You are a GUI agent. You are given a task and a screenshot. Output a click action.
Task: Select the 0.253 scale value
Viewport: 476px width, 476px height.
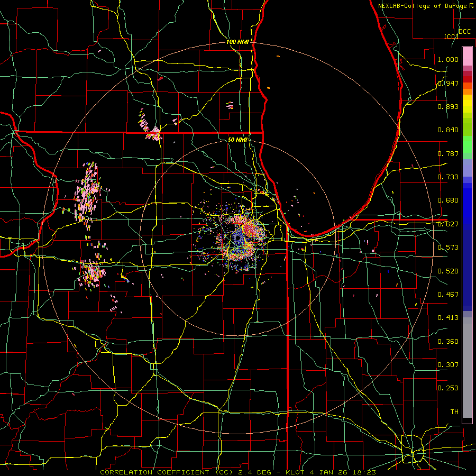coord(448,388)
